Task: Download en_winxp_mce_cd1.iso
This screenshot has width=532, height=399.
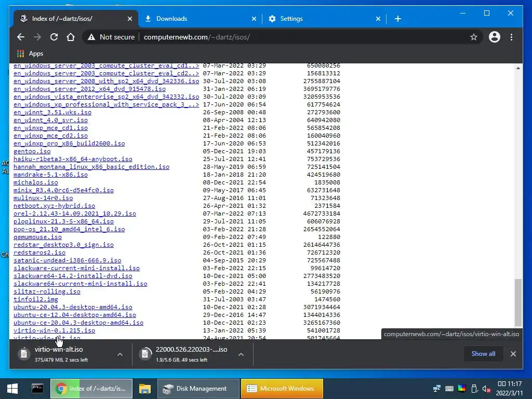Action: pyautogui.click(x=50, y=128)
